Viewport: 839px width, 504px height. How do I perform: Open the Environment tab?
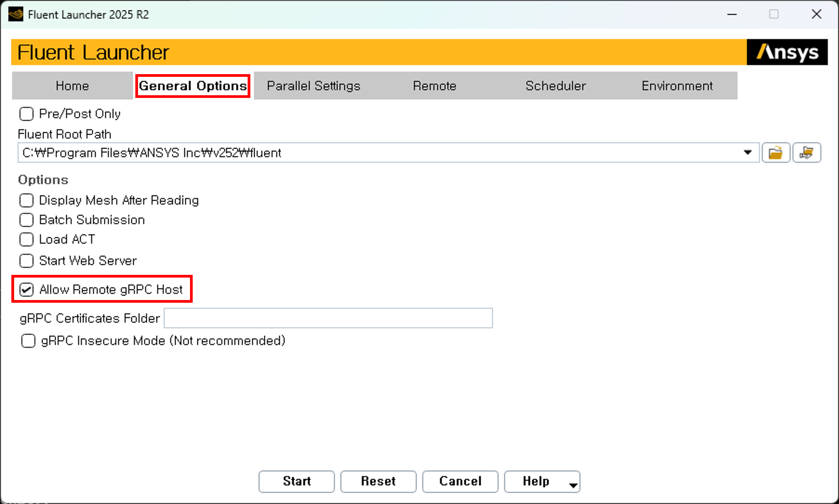pos(677,86)
